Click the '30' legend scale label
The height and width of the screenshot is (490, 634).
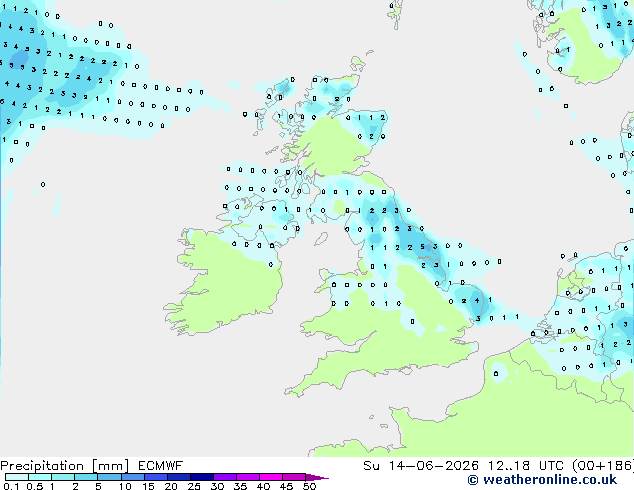pos(217,486)
